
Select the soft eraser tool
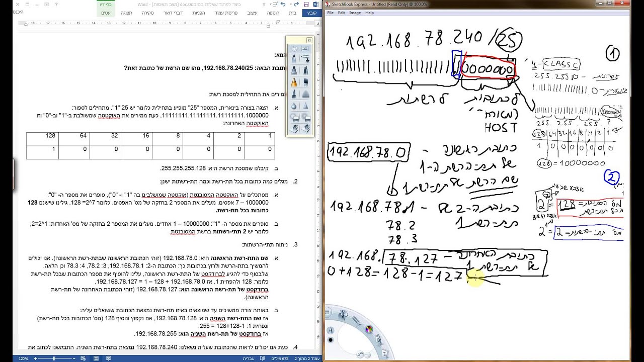coord(294,118)
